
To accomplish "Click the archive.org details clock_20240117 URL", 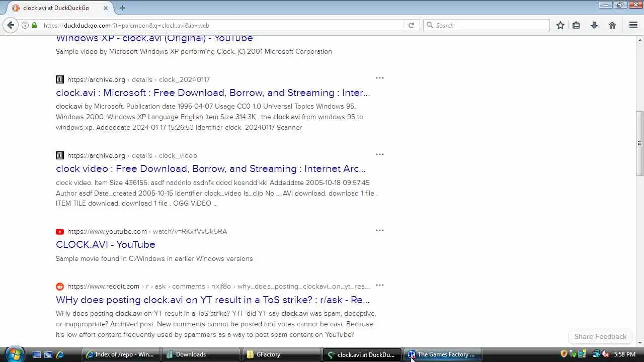I will tap(138, 79).
